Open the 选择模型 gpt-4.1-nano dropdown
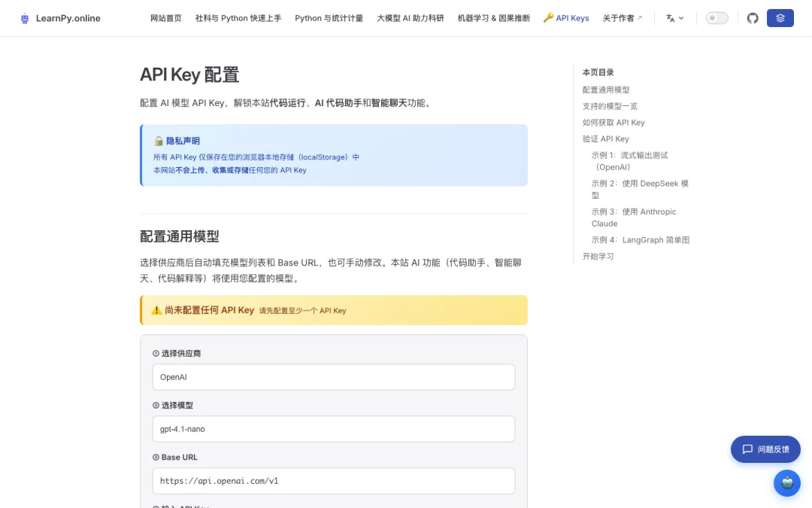 click(334, 429)
